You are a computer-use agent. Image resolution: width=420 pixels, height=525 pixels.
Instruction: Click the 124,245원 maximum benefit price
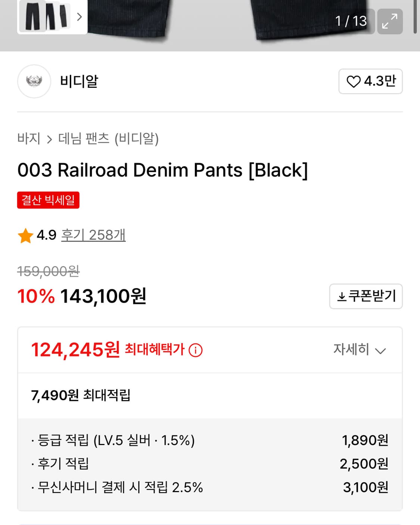[x=75, y=350]
